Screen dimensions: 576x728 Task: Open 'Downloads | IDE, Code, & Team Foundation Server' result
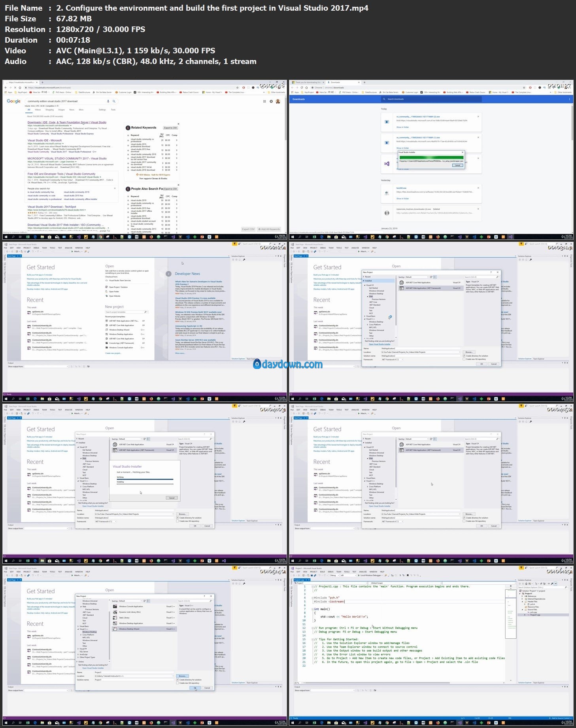pos(67,122)
